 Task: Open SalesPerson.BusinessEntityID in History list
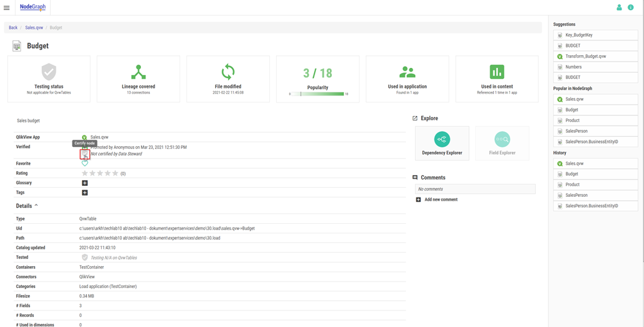point(595,206)
